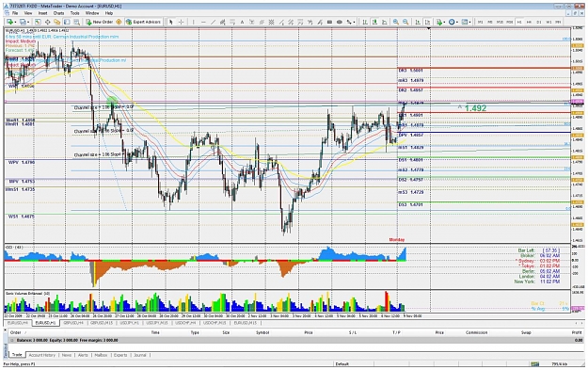
Task: Open the Indicators list dropdown
Action: tap(444, 22)
